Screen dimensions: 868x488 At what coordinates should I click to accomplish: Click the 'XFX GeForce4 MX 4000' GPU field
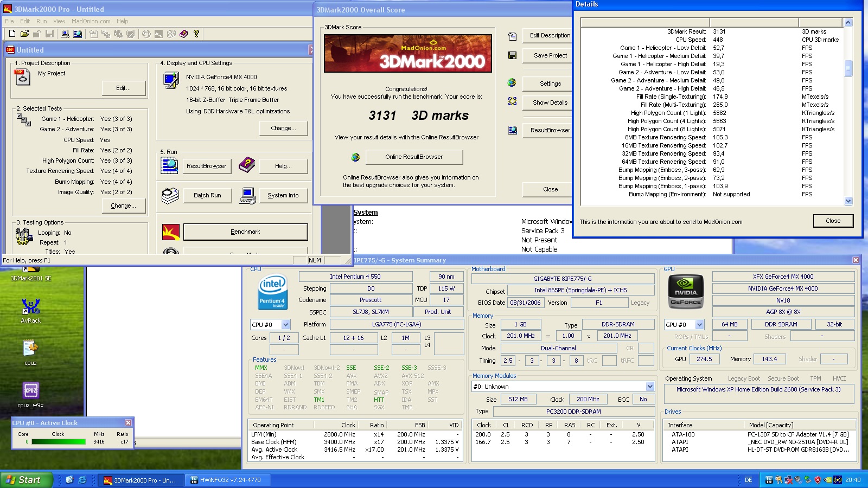tap(783, 277)
